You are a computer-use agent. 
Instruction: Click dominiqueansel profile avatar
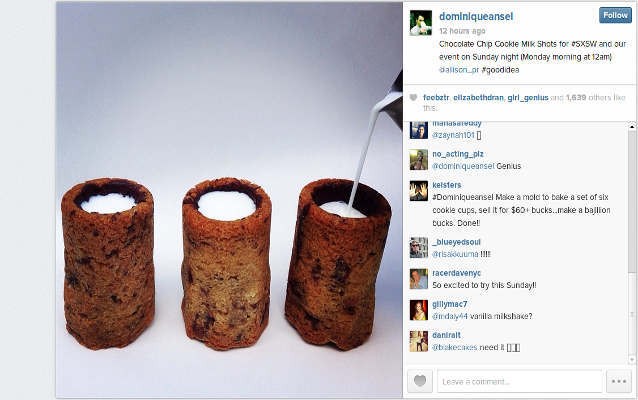[x=421, y=23]
